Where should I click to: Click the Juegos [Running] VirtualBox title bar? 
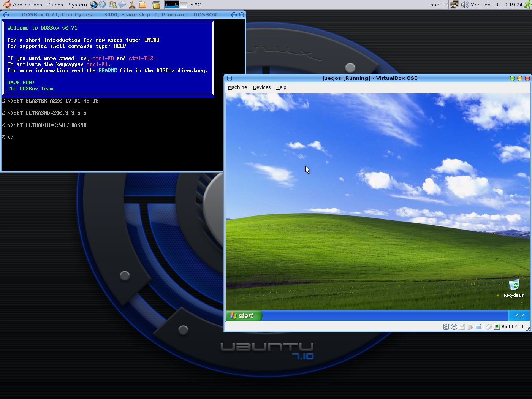tap(370, 78)
